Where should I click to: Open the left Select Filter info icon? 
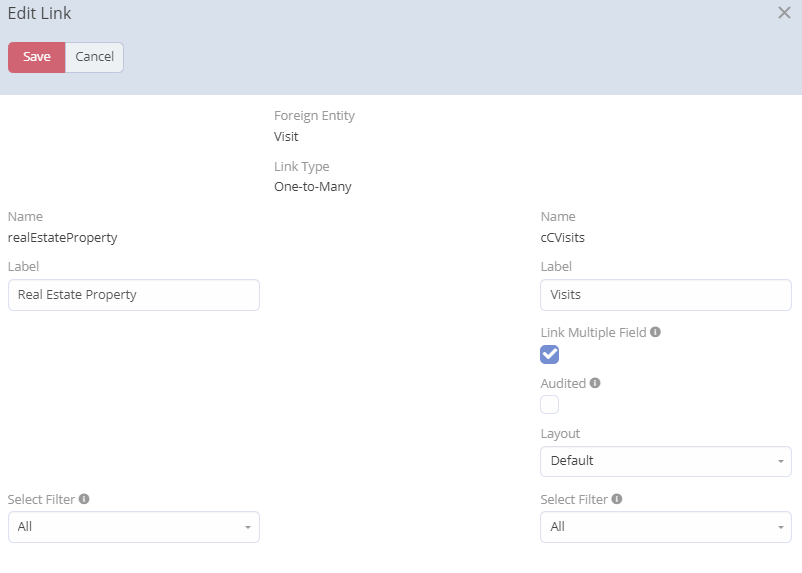pyautogui.click(x=84, y=499)
